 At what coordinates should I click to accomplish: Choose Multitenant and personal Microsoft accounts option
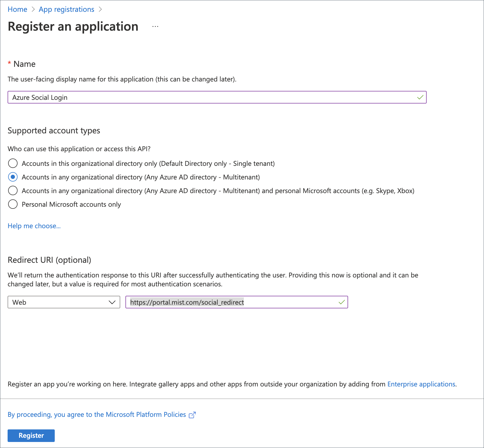[x=13, y=191]
